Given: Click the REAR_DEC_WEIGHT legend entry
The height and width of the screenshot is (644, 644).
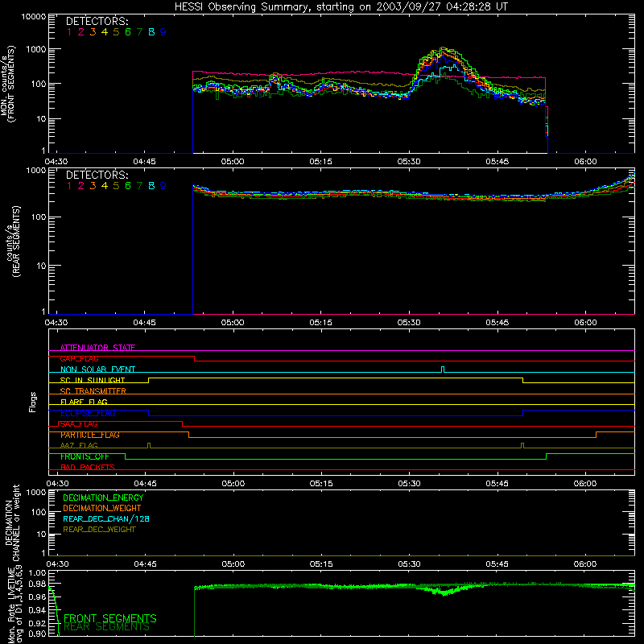Looking at the screenshot, I should point(99,530).
